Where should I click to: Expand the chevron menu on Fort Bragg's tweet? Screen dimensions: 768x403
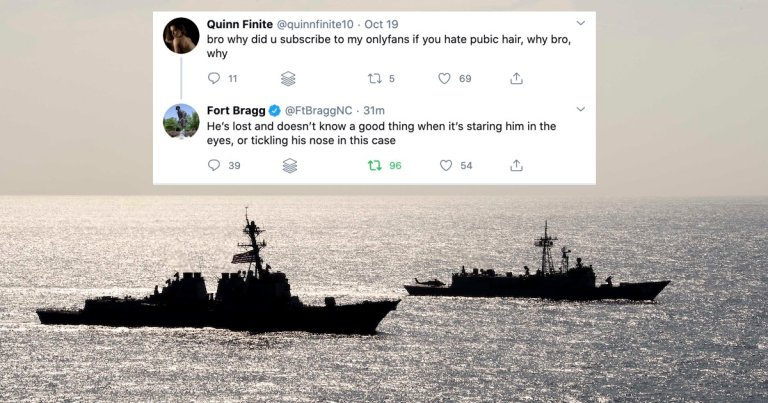580,109
